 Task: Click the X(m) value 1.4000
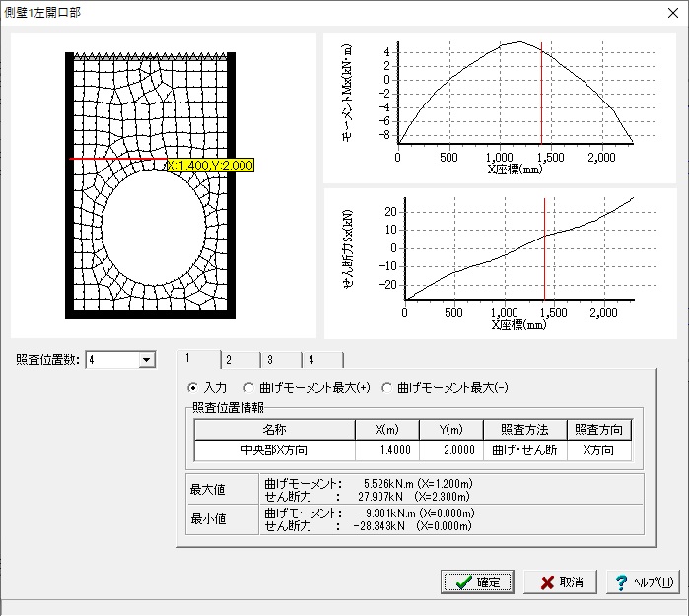click(x=387, y=449)
